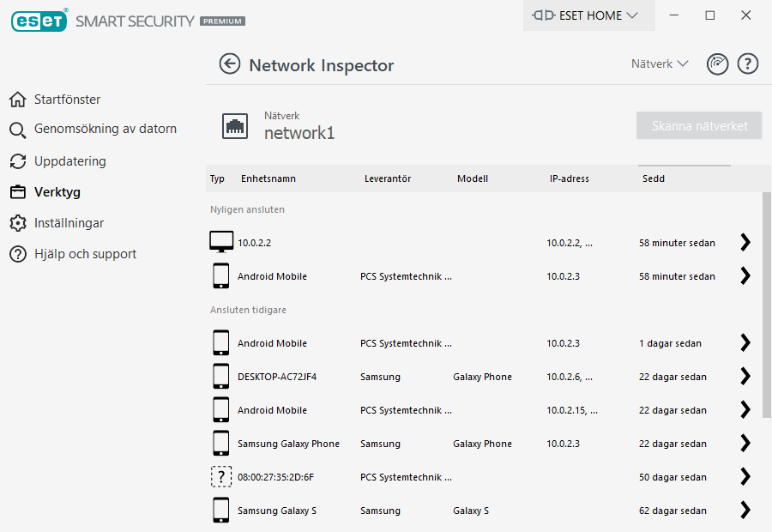The height and width of the screenshot is (532, 772).
Task: Select Inställningar in the sidebar
Action: pyautogui.click(x=69, y=223)
